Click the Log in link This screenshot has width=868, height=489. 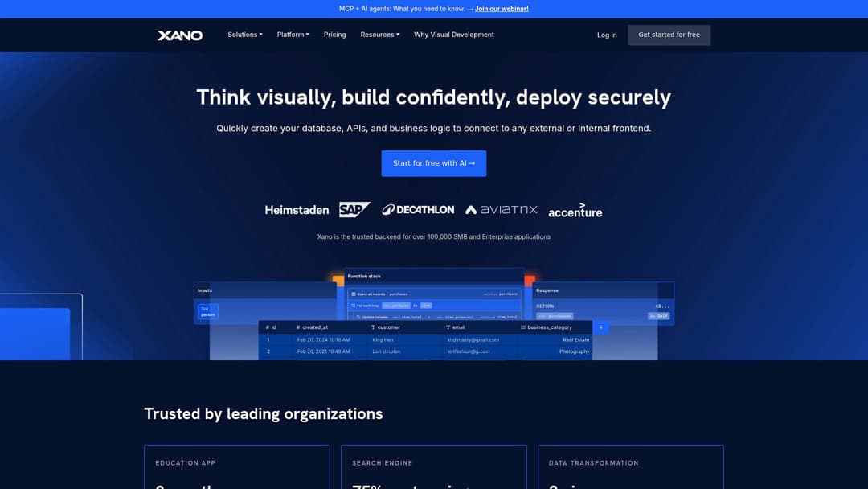[x=607, y=35]
